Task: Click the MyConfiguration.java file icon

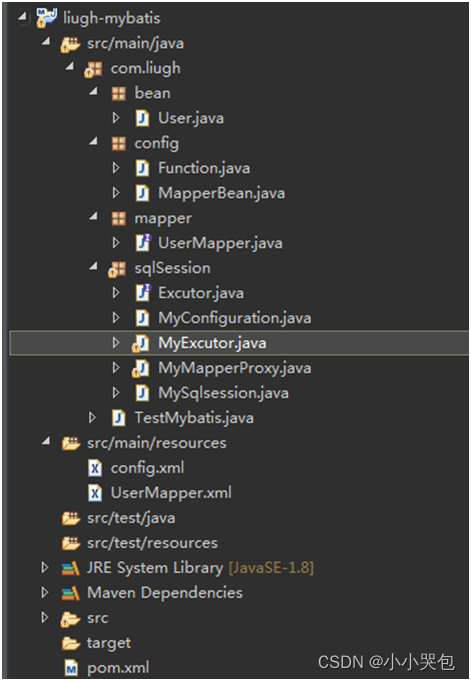Action: [142, 318]
